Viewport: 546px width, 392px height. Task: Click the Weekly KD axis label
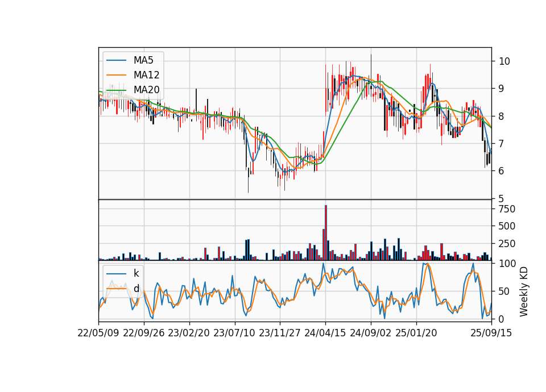(x=524, y=291)
